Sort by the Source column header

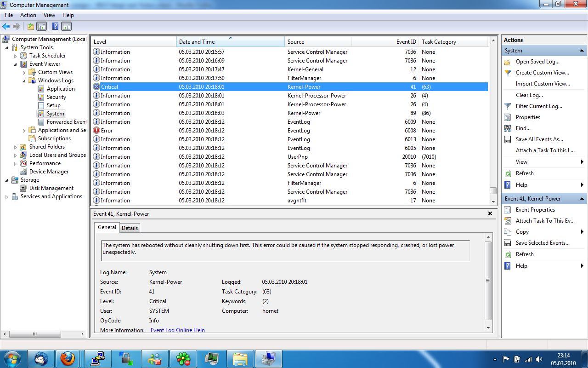[x=317, y=42]
